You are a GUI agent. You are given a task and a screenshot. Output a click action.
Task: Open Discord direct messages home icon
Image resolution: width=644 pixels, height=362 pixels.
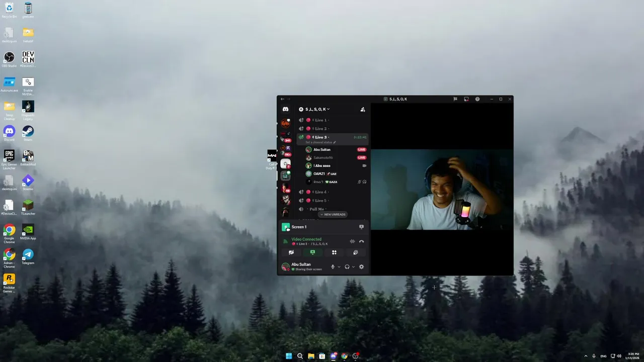tap(285, 109)
